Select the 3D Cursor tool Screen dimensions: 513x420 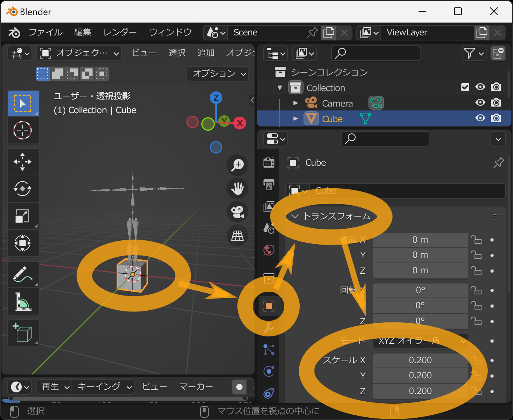(23, 130)
